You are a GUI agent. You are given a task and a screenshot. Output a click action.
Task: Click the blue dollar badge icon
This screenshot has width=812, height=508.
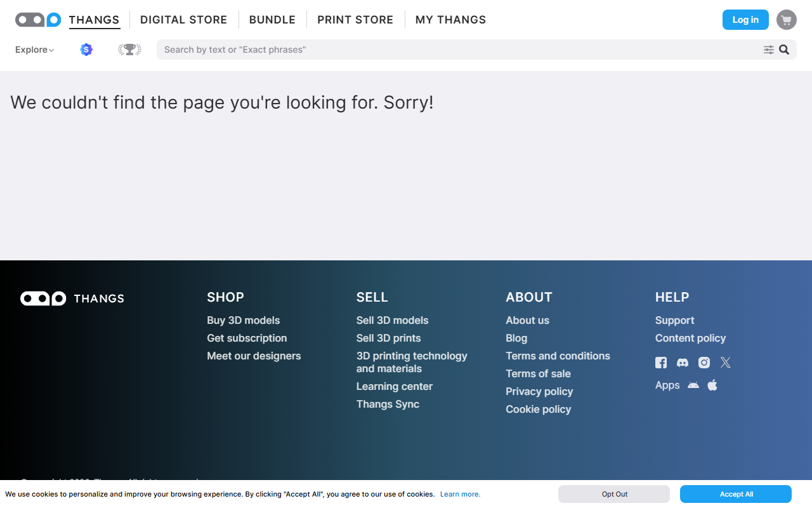(x=86, y=50)
